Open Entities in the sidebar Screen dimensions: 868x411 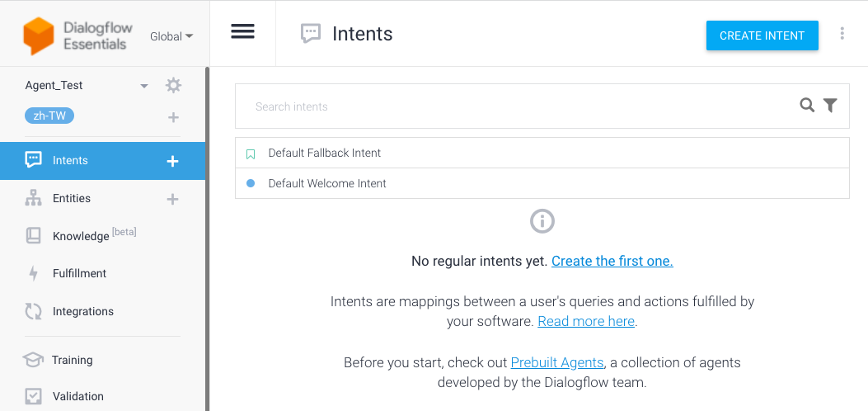pyautogui.click(x=72, y=198)
